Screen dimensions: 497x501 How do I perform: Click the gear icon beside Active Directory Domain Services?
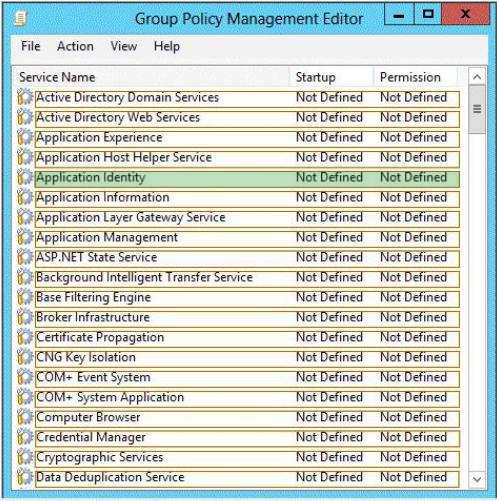pyautogui.click(x=25, y=97)
